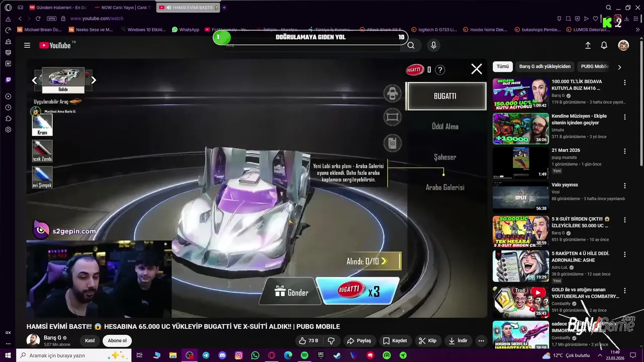Open a new browser tab with plus
This screenshot has height=362, width=644.
coord(224,8)
